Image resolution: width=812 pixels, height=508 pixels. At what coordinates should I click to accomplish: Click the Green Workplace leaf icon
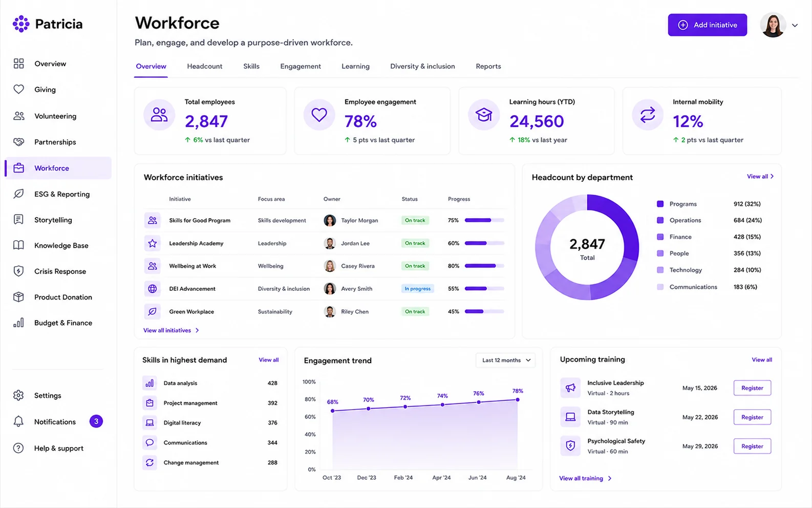click(x=152, y=311)
